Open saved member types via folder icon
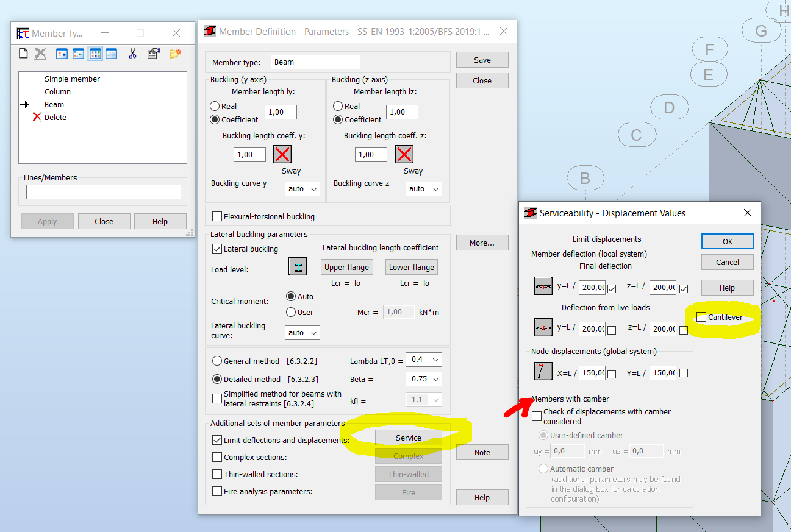Viewport: 791px width, 532px height. [x=174, y=54]
